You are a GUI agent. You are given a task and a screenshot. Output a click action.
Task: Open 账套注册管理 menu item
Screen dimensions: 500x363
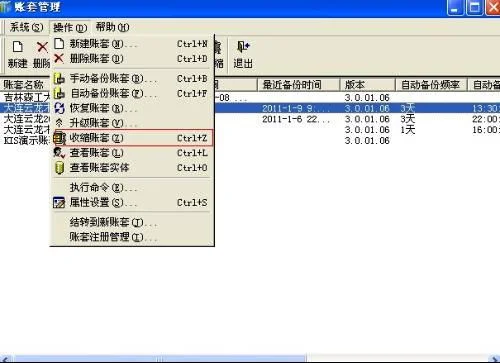coord(131,237)
